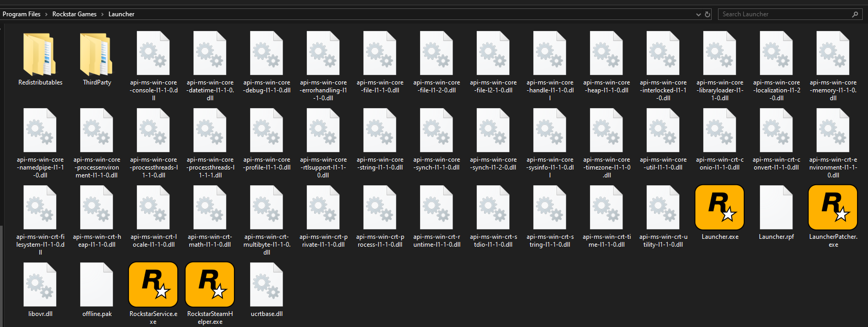
Task: Select api-ms-win-core-console-l1-1-0.dll file icon
Action: (x=153, y=53)
